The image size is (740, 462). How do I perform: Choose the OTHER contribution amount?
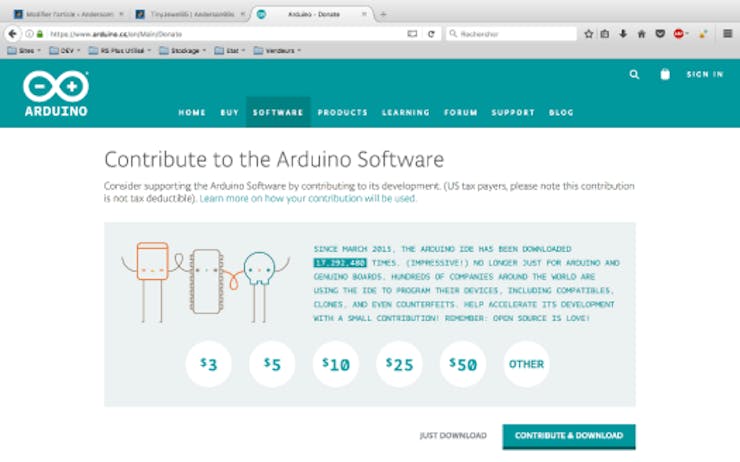tap(526, 364)
